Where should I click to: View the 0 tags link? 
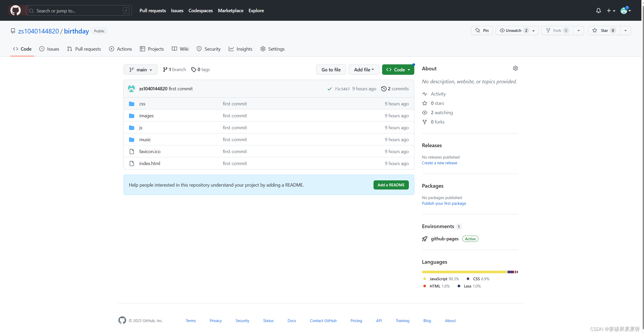coord(200,70)
